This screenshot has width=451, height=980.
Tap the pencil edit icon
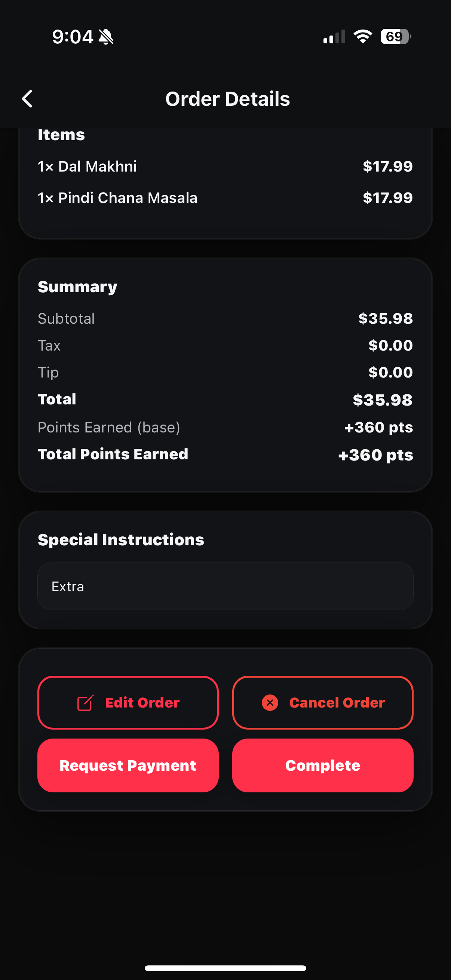click(x=85, y=703)
